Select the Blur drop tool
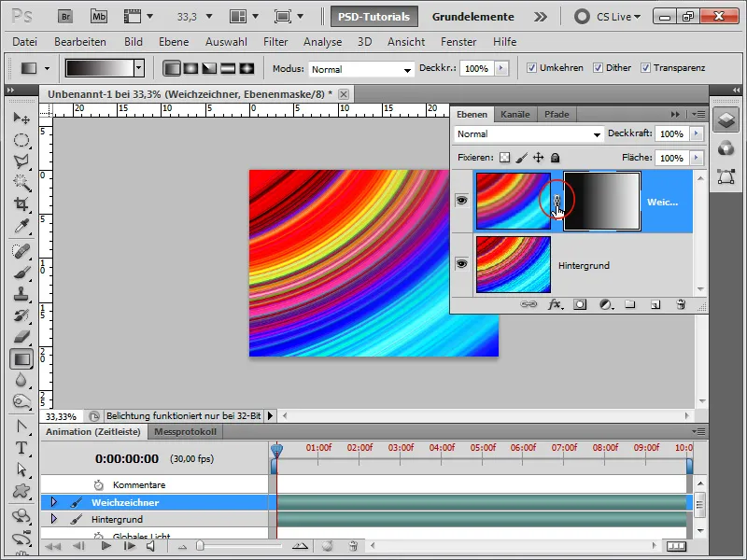 (x=21, y=380)
